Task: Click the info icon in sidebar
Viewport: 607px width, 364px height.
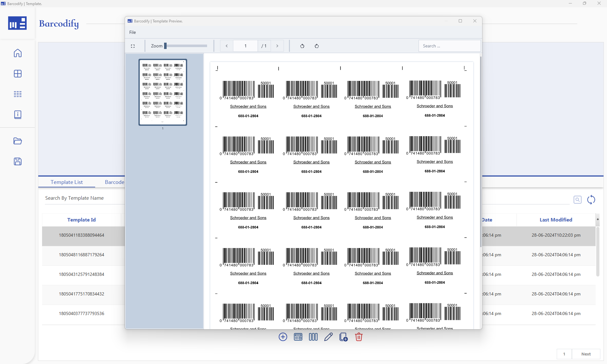Action: pos(18,114)
